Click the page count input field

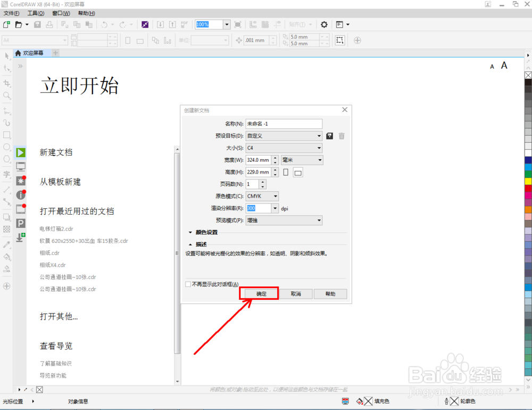(252, 184)
